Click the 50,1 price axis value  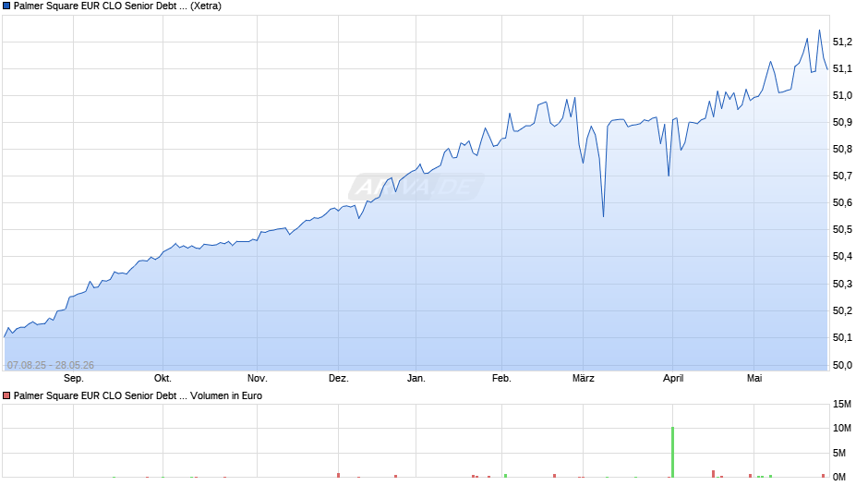[x=842, y=337]
